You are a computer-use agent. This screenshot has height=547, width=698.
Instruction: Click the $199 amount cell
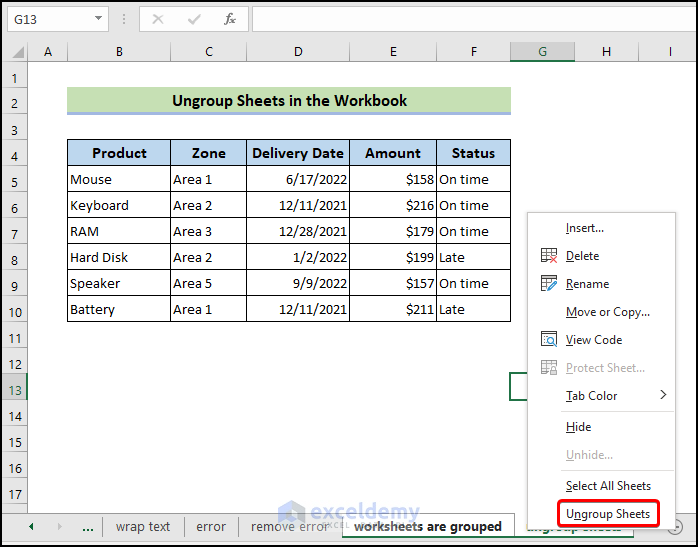[393, 257]
